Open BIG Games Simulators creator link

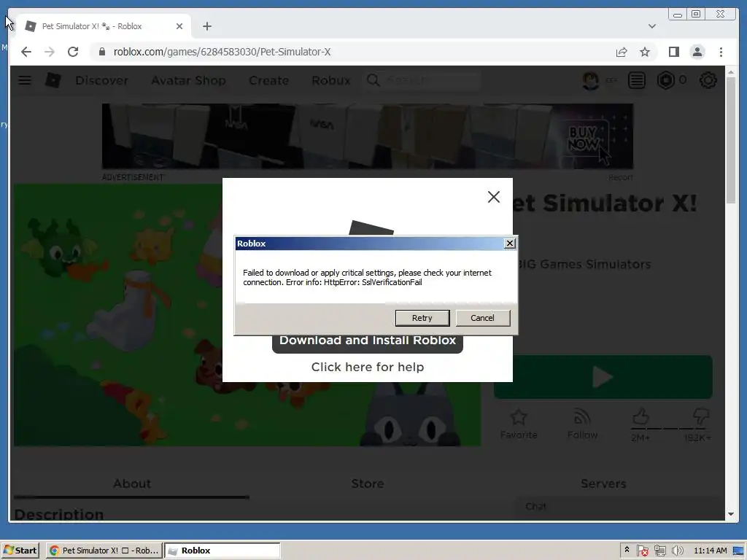[584, 264]
